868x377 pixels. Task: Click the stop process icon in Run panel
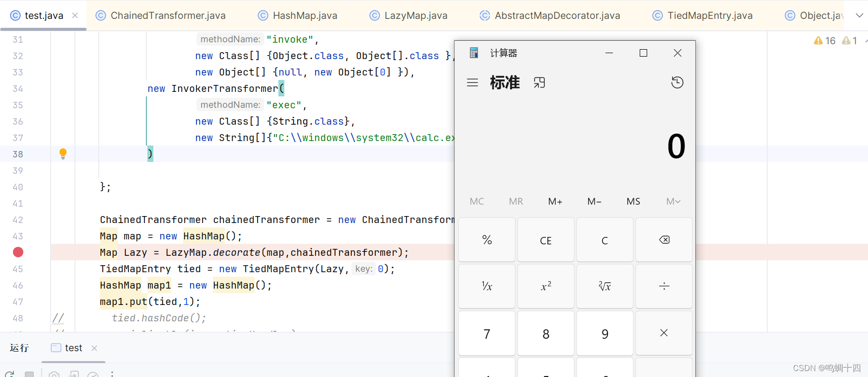pyautogui.click(x=29, y=375)
